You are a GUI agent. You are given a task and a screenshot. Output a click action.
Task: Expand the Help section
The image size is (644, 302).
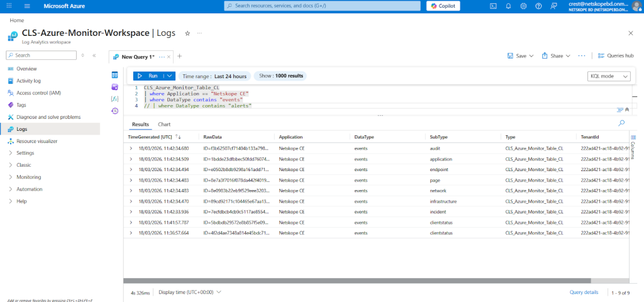(x=22, y=201)
